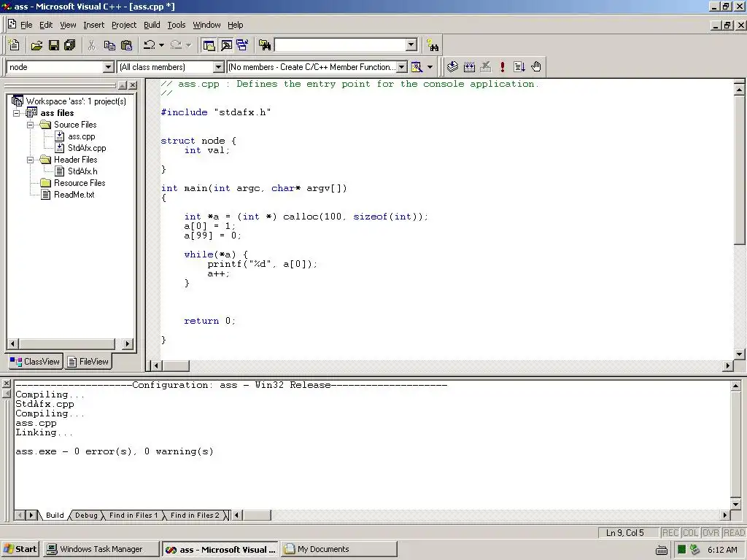
Task: Switch to Windows Task Manager taskbar button
Action: pos(101,549)
